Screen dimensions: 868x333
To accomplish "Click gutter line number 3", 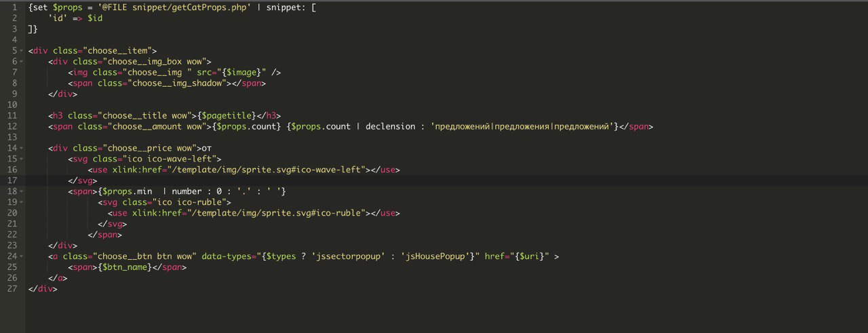I will [14, 29].
